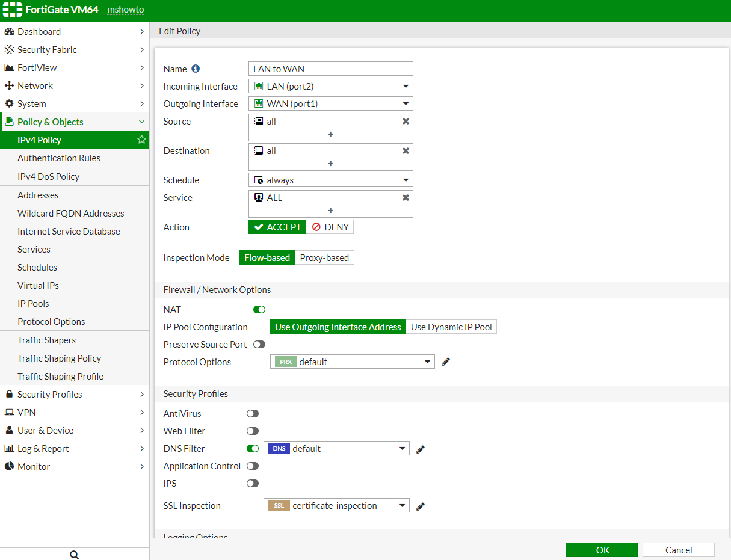Click the ACCEPT action button
This screenshot has height=560, width=731.
pyautogui.click(x=277, y=227)
